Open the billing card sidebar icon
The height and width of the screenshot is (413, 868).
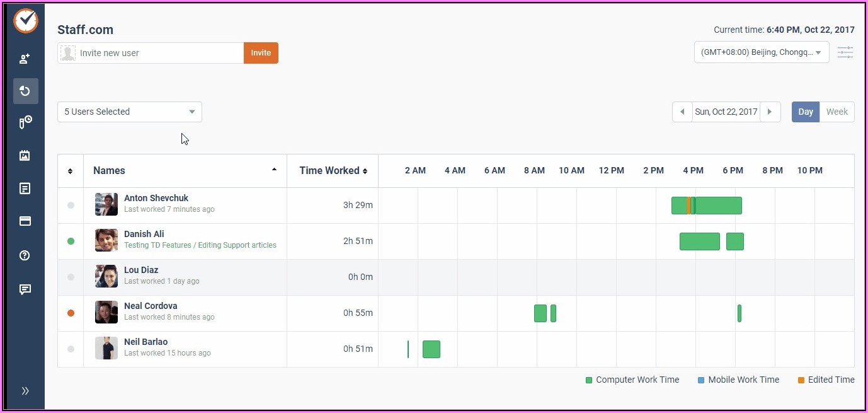[x=25, y=221]
